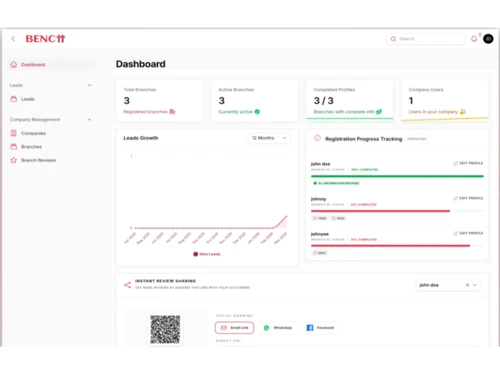Open the 12 Months range dropdown
The image size is (500, 375).
click(x=269, y=138)
